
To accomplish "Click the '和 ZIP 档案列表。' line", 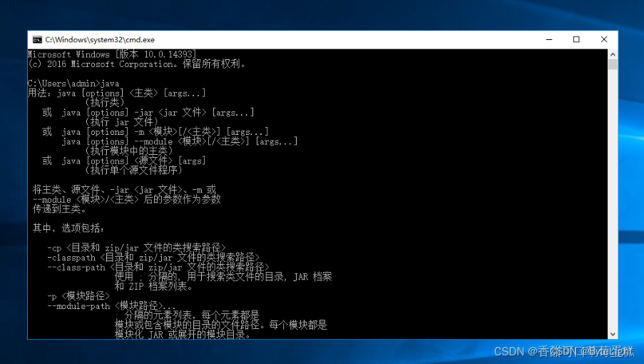I will pos(153,287).
